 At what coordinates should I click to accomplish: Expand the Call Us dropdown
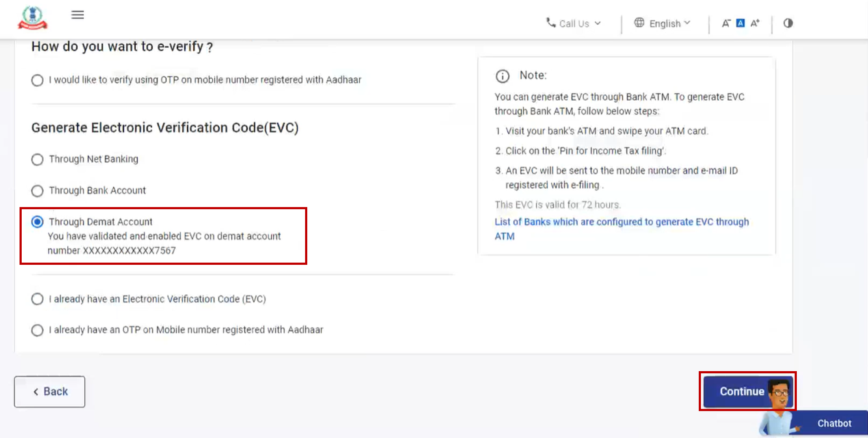[x=598, y=24]
